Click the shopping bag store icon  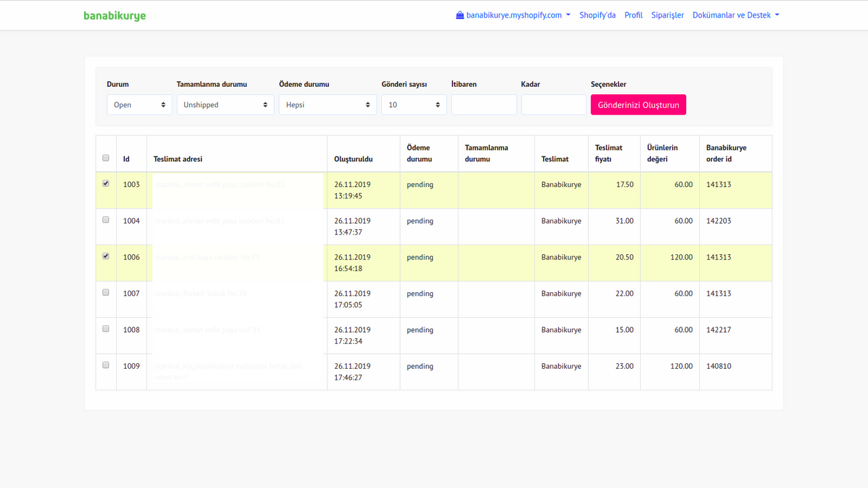click(460, 15)
